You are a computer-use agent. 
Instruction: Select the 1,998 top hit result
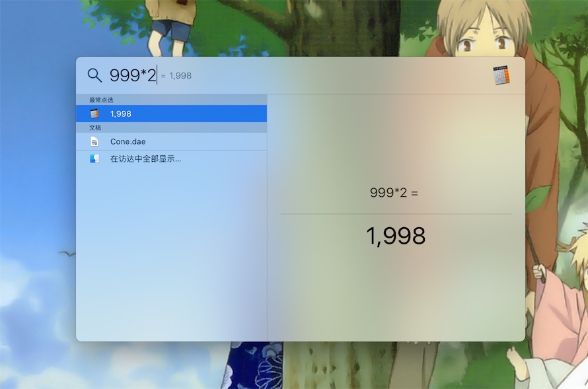(171, 114)
